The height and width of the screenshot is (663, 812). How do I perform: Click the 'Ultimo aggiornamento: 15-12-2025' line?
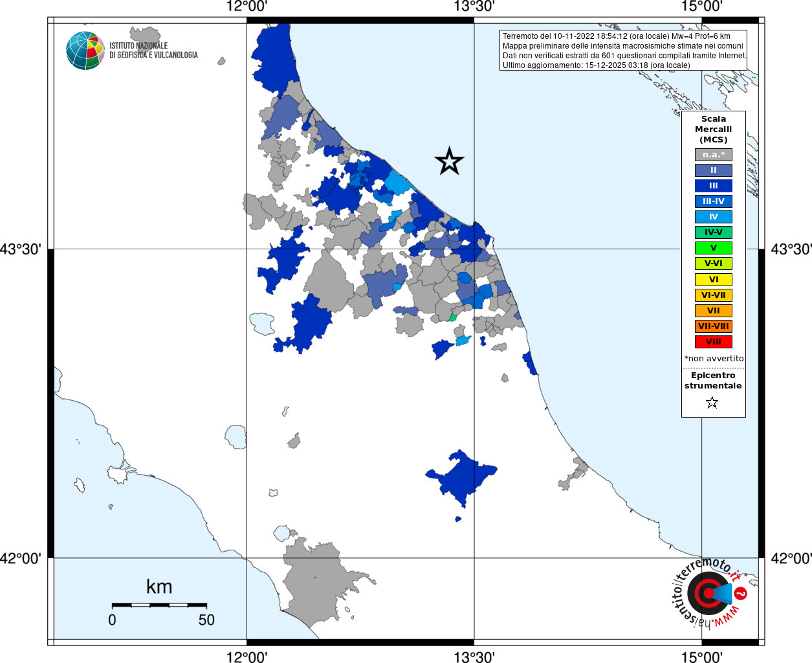(x=597, y=65)
